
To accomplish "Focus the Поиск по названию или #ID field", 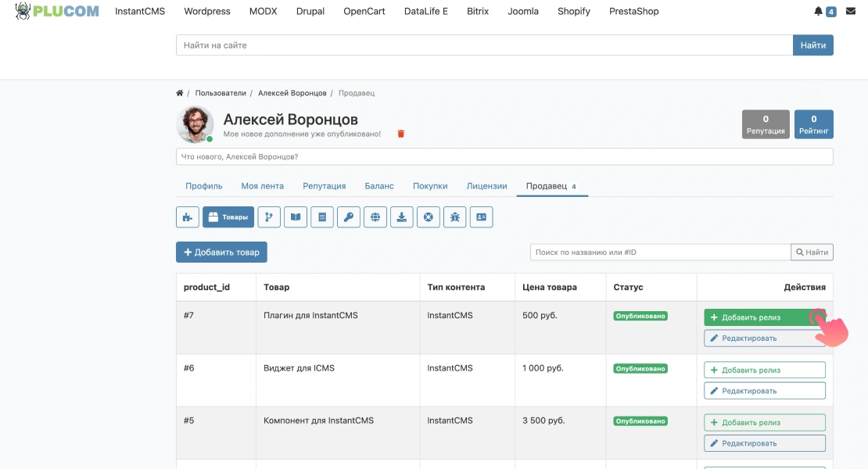I will (661, 252).
